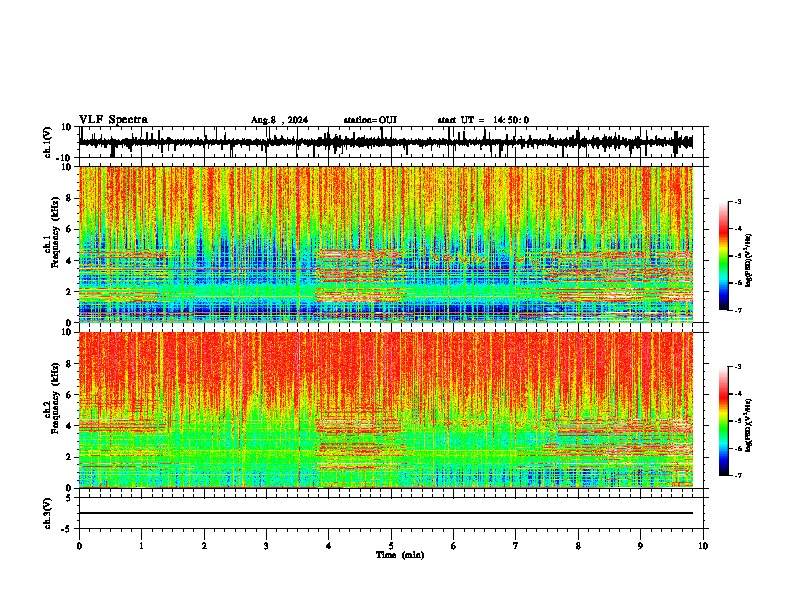792x612 pixels.
Task: Click the "8" kHz tick of ch.2 frequency axis
Action: 69,364
